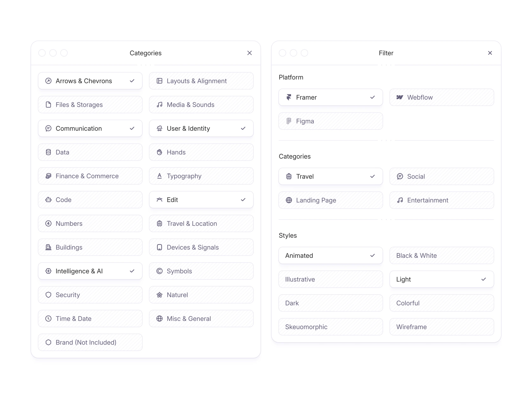Click the Media & Sounds music note icon
Screen dimensions: 532x399
[160, 104]
